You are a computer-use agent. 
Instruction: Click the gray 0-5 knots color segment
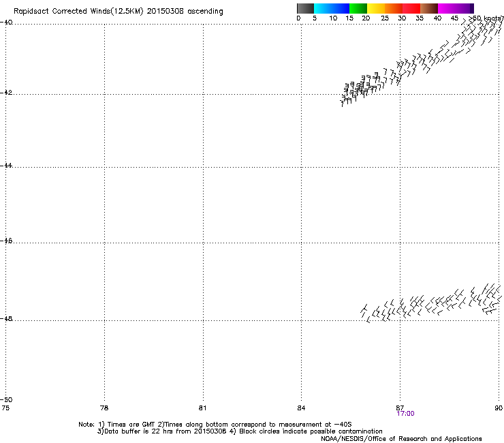pyautogui.click(x=305, y=8)
